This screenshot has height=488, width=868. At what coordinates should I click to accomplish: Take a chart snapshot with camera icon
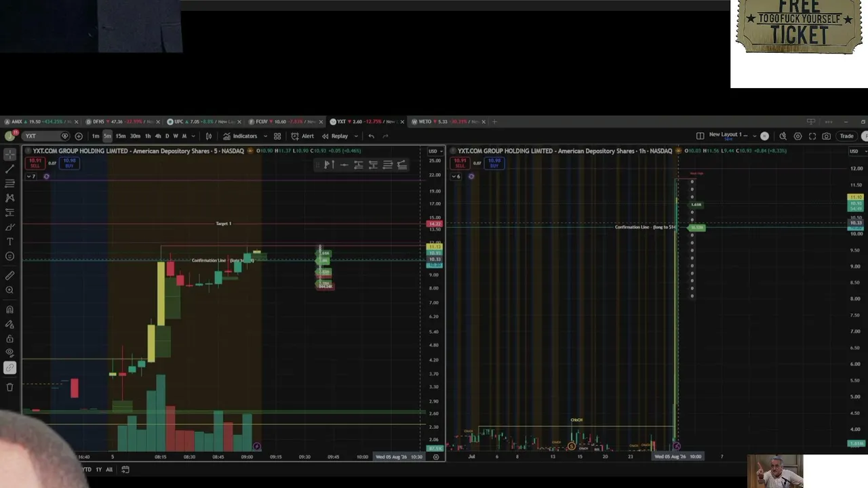pos(827,136)
